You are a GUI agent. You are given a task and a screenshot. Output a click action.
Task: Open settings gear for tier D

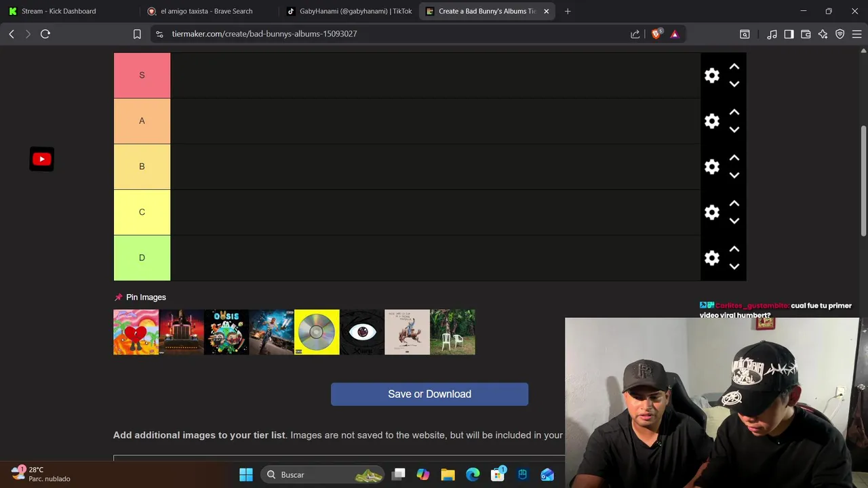click(711, 258)
